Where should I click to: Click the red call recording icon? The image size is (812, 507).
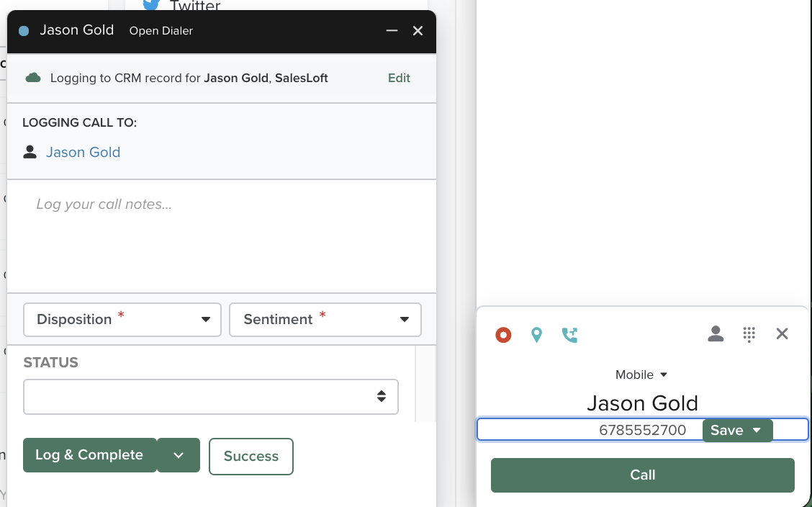coord(503,335)
